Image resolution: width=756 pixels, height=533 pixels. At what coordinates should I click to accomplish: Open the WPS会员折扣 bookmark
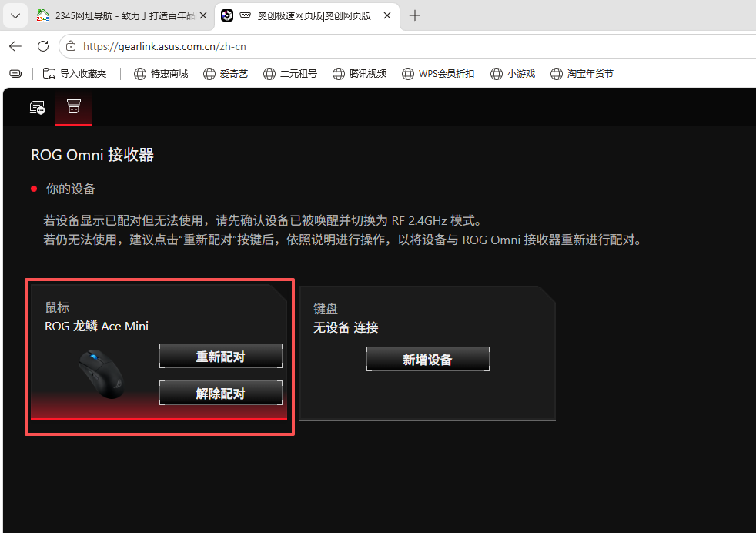tap(438, 74)
